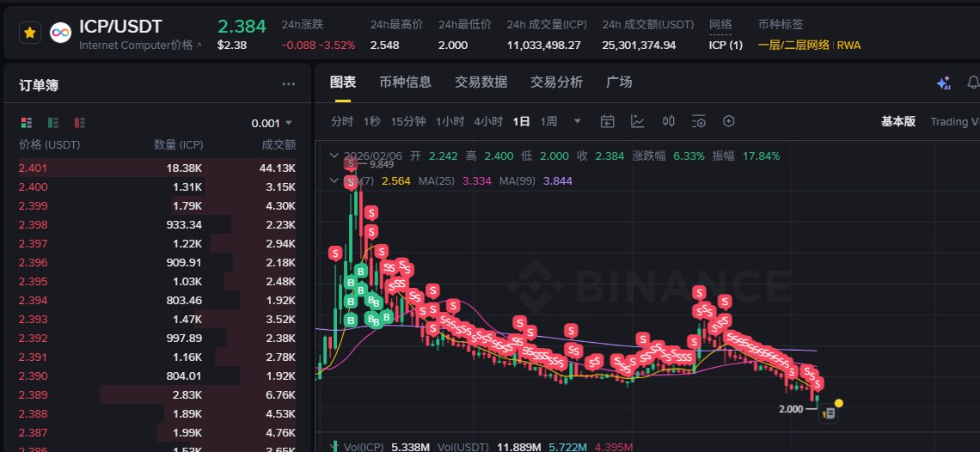Click the RWA coin tag
The image size is (980, 452).
tap(848, 45)
